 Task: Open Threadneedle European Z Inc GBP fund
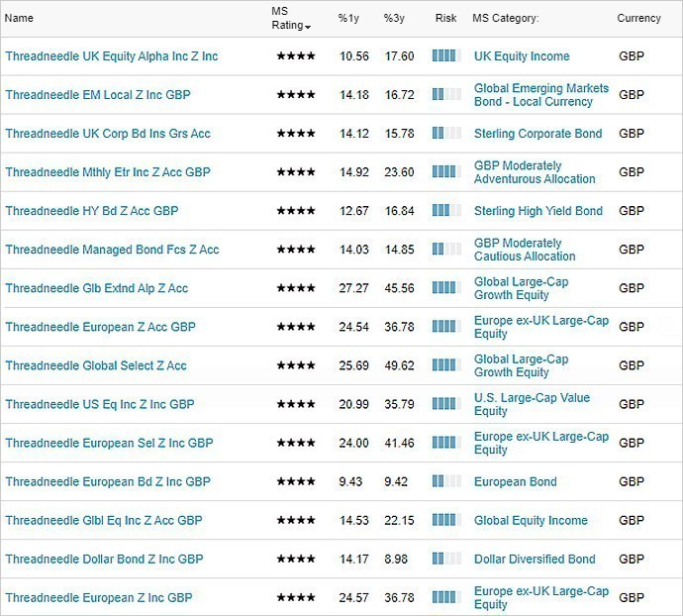[x=98, y=598]
